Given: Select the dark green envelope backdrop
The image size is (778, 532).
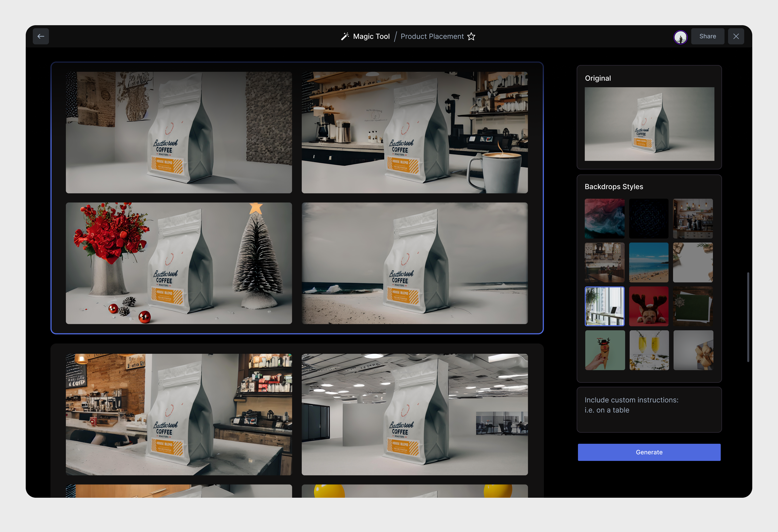Looking at the screenshot, I should (x=693, y=306).
